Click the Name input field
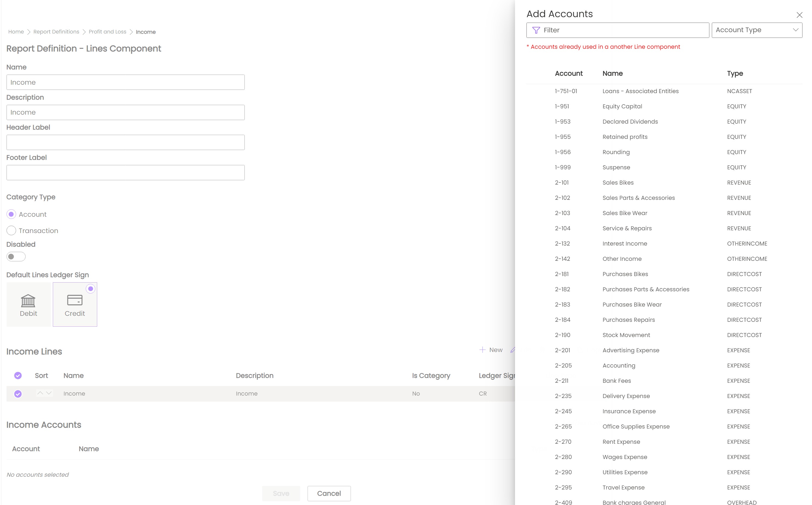This screenshot has width=812, height=505. coord(126,82)
